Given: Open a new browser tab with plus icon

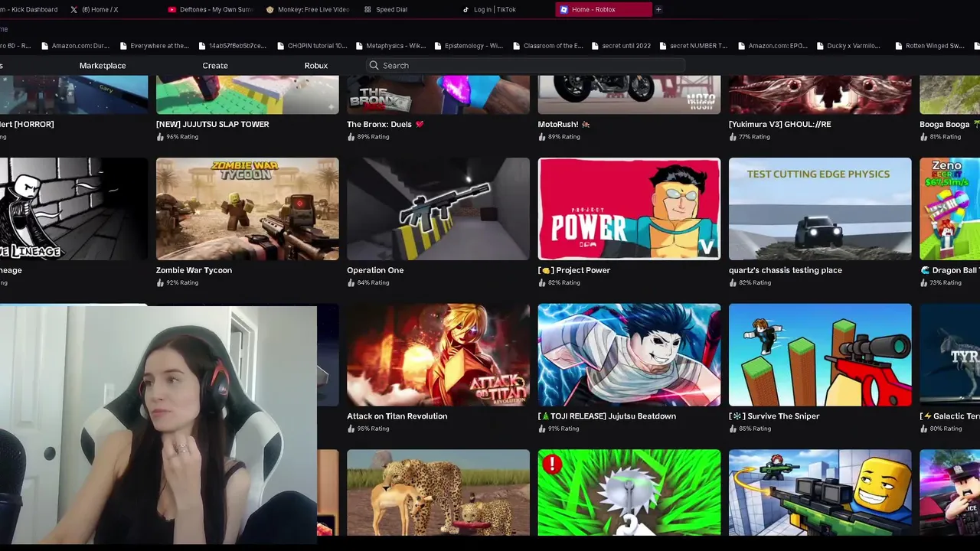Looking at the screenshot, I should point(658,9).
